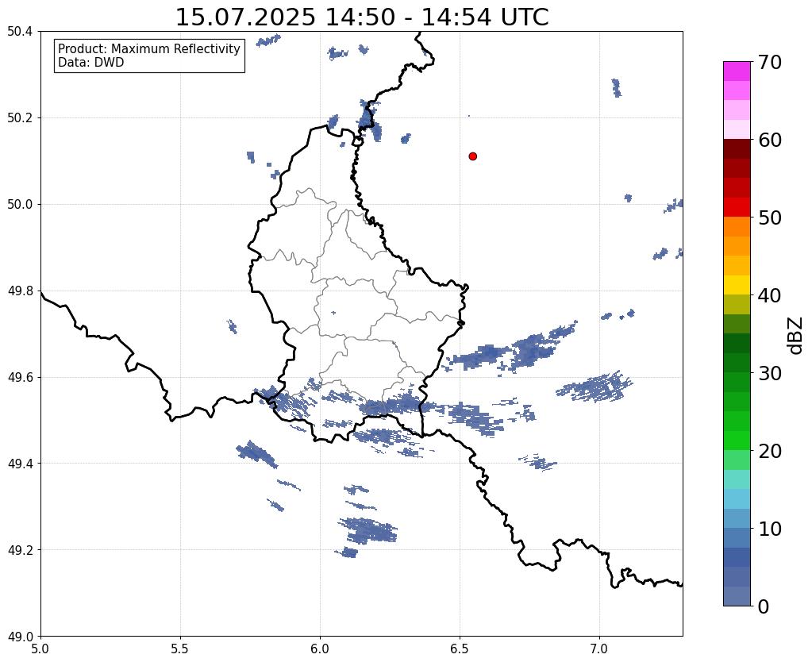Click the x-axis label '5.0'
Image resolution: width=812 pixels, height=662 pixels.
(x=40, y=649)
